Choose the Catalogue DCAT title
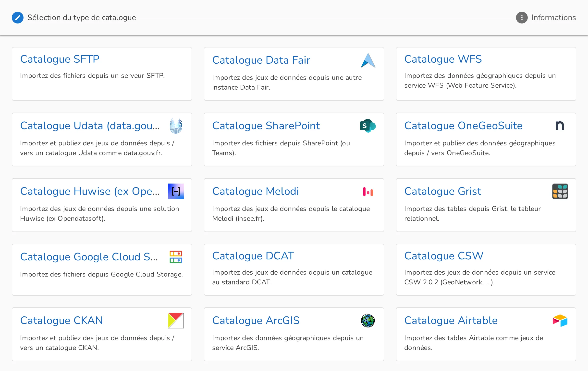 [x=253, y=256]
